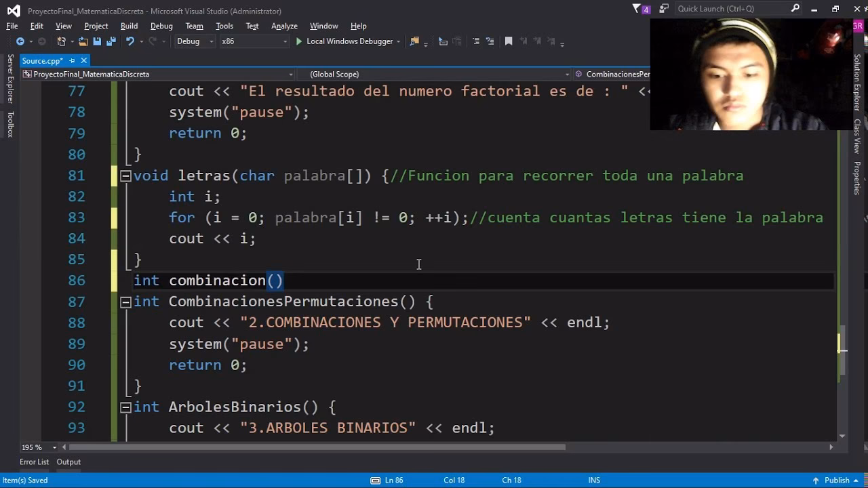
Task: Click the Navigate Backward arrow icon
Action: [21, 41]
